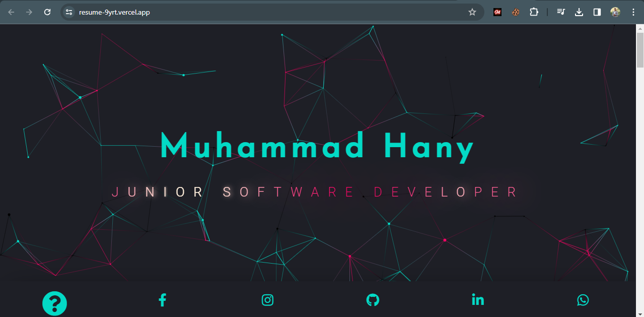The width and height of the screenshot is (644, 317).
Task: View site information beside the URL
Action: click(69, 12)
